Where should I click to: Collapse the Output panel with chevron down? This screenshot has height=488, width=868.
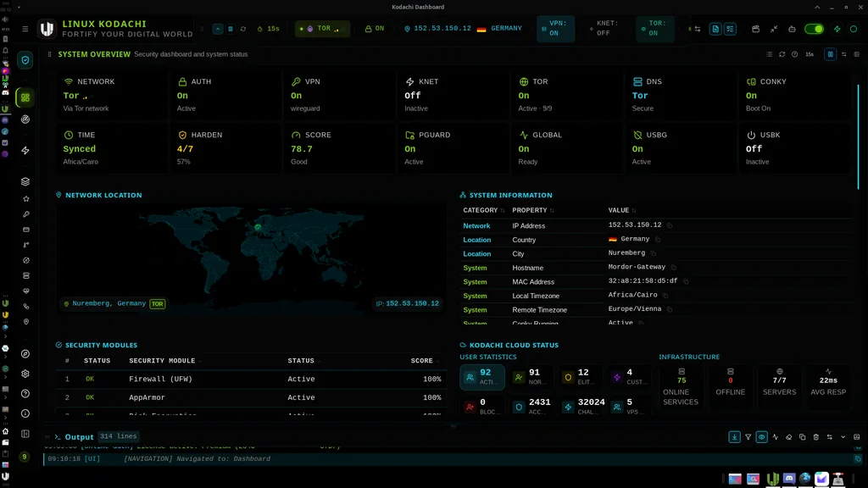click(843, 437)
